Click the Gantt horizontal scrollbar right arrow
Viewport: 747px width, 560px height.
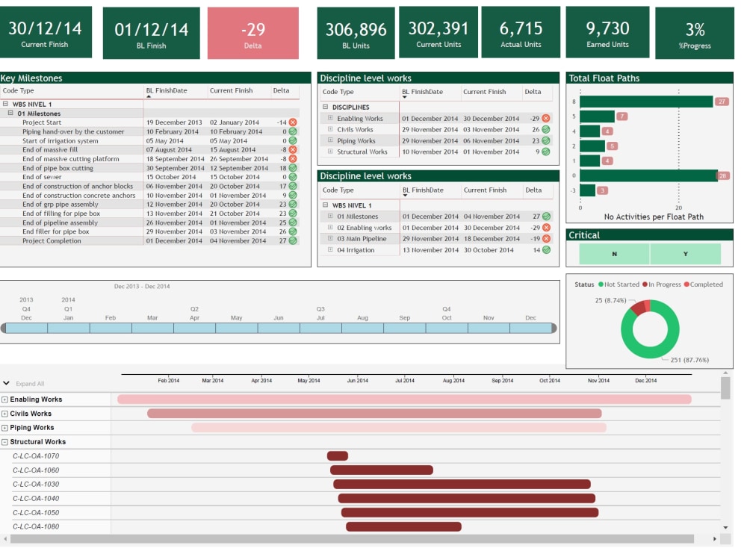715,539
